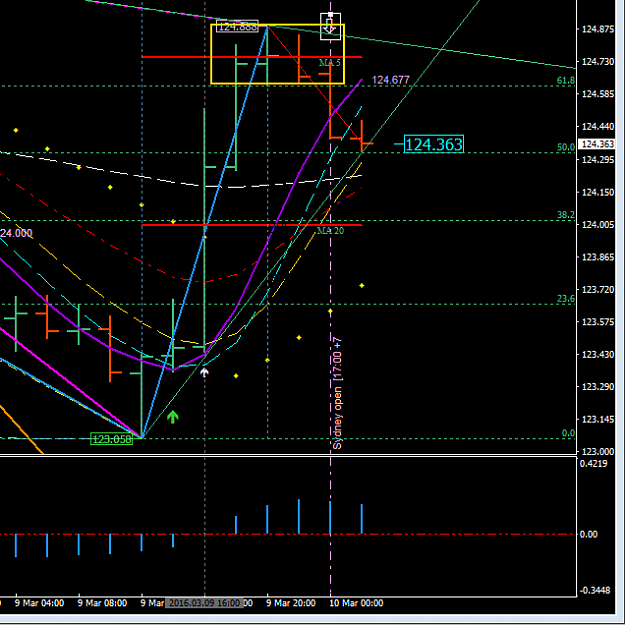The image size is (625, 625).
Task: Click the partially visible 24.000 label at left
Action: click(x=16, y=233)
